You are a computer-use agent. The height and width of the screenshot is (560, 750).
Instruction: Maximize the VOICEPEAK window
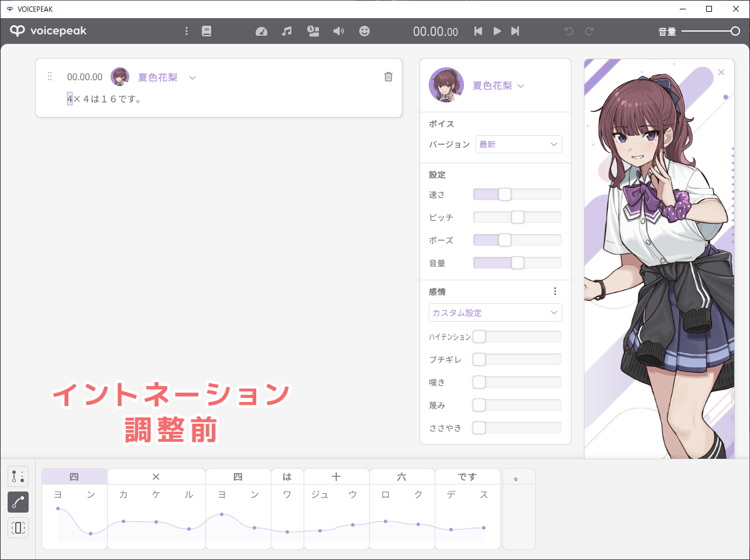(709, 9)
